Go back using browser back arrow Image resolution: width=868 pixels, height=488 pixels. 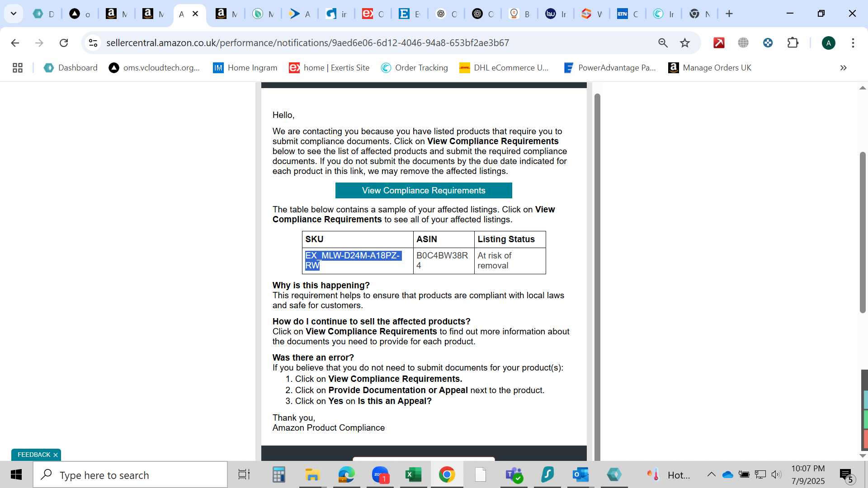tap(15, 43)
